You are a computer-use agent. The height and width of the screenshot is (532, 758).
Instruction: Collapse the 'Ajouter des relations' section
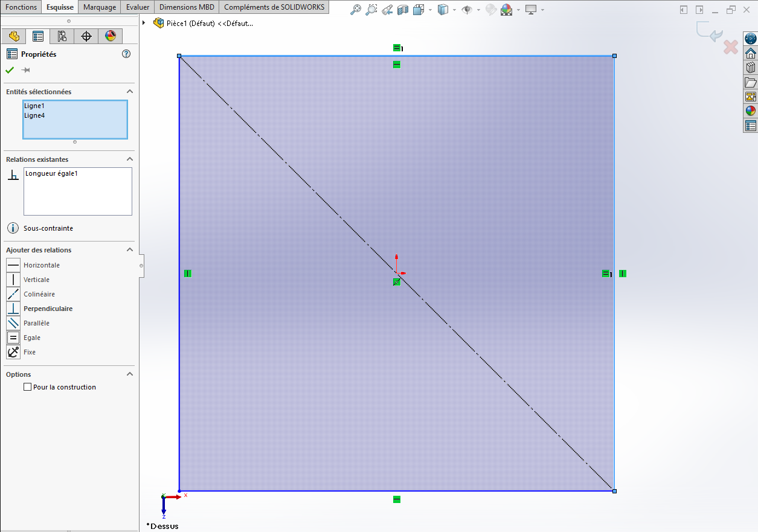click(129, 250)
